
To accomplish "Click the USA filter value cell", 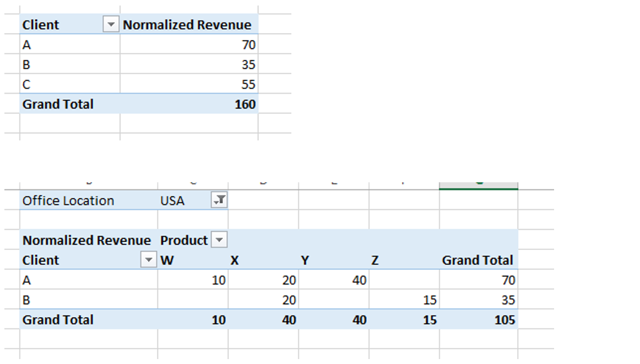I will 182,200.
